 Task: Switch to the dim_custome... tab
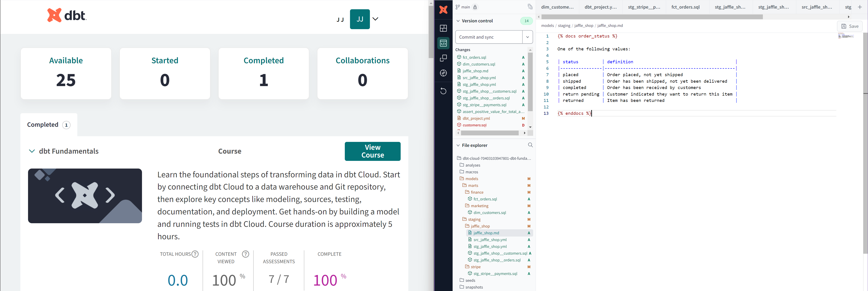click(x=557, y=7)
